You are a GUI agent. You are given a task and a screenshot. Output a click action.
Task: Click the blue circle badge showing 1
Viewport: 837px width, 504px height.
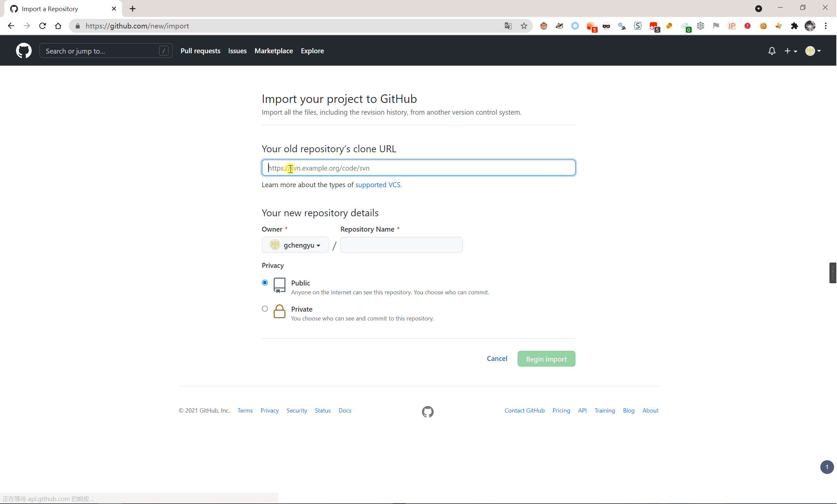pos(827,467)
